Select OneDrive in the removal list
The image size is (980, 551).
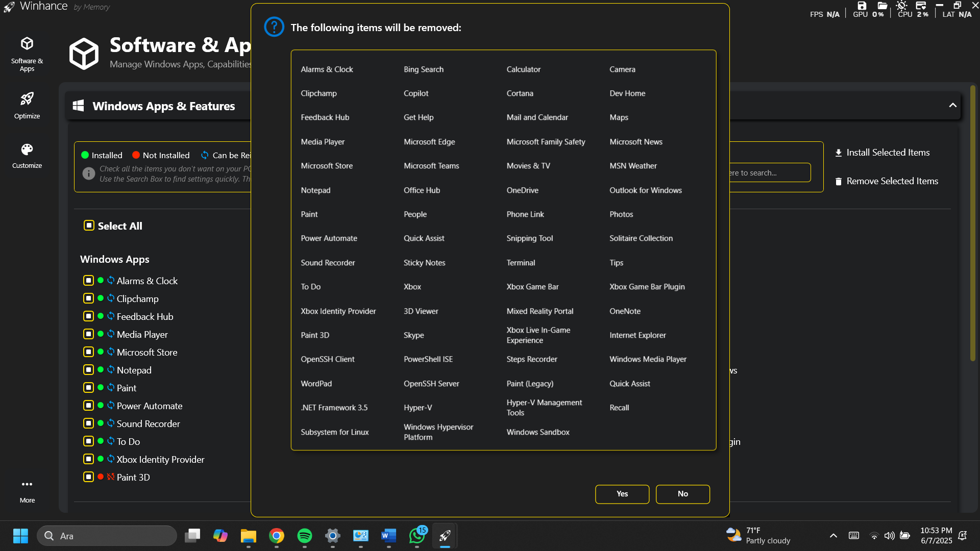522,190
